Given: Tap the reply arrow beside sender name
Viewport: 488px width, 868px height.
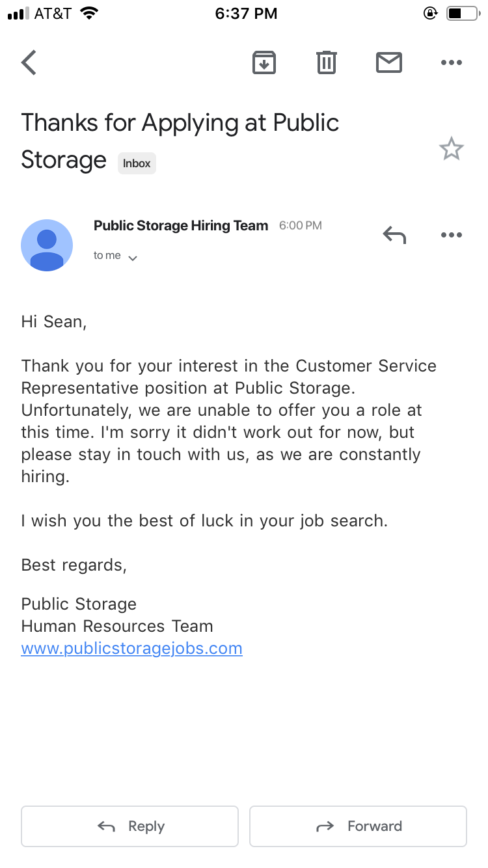Looking at the screenshot, I should click(394, 235).
